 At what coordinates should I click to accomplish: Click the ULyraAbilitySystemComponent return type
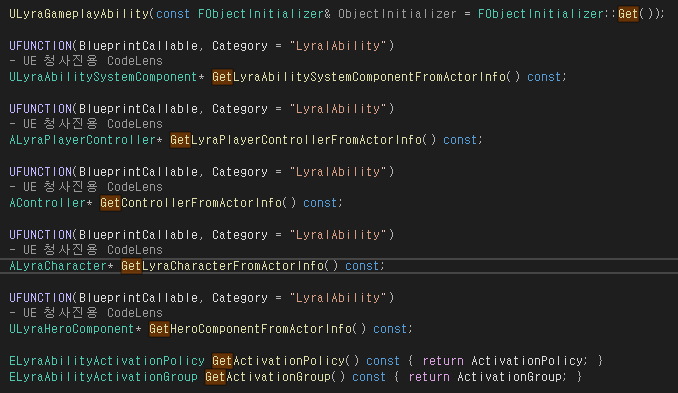click(x=103, y=77)
